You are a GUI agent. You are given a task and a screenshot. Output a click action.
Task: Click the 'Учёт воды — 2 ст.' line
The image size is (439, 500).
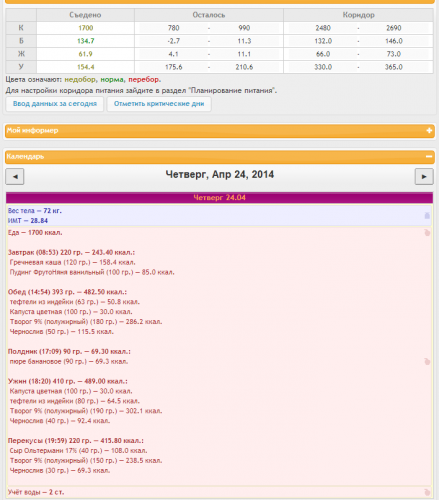point(36,492)
